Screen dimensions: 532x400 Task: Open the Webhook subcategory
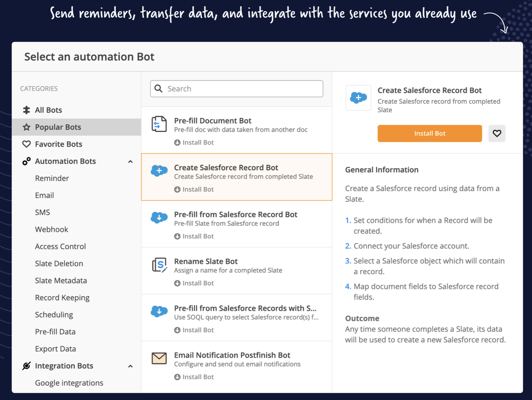(x=51, y=229)
